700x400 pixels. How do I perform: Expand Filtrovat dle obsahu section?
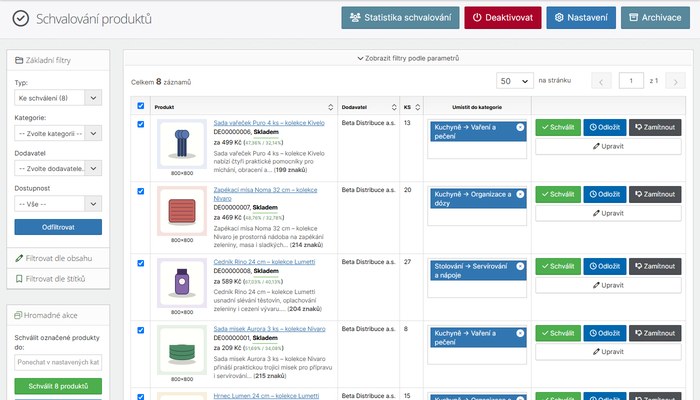tap(58, 258)
